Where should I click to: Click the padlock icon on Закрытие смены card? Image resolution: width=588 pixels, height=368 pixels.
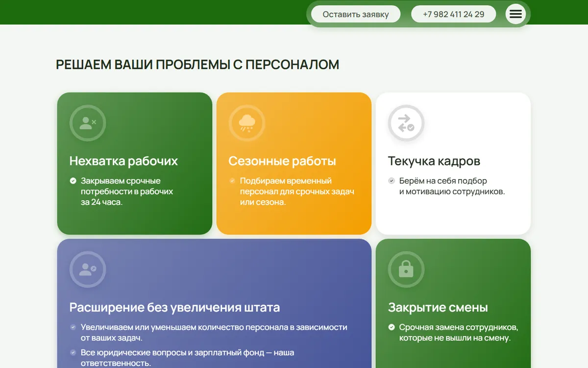point(406,269)
